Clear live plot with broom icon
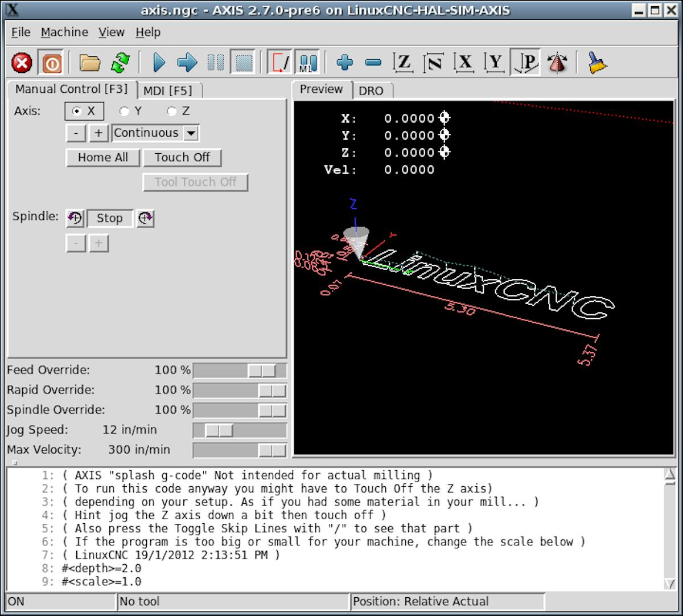This screenshot has height=616, width=683. [x=596, y=63]
